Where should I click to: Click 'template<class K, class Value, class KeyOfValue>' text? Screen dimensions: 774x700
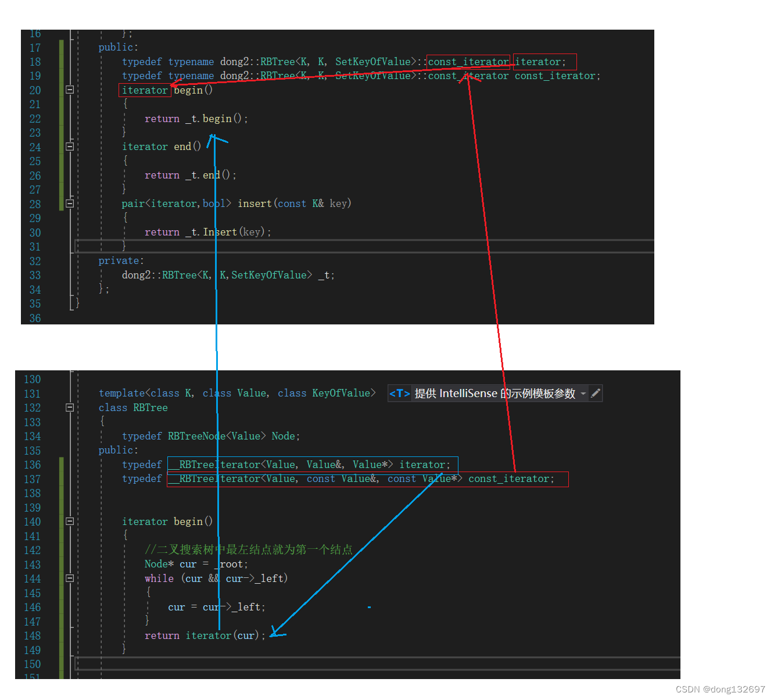point(237,394)
